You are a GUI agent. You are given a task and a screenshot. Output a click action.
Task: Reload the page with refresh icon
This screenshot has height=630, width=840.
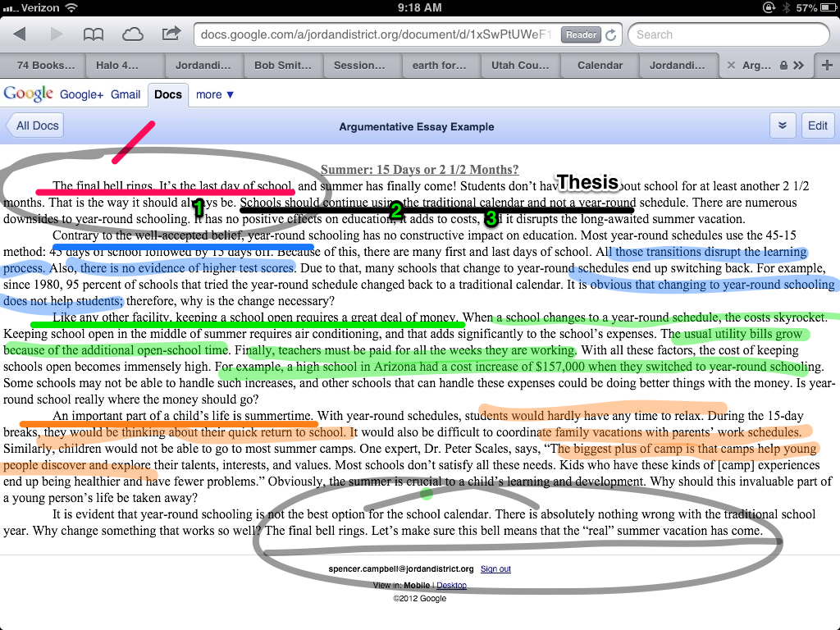click(610, 34)
